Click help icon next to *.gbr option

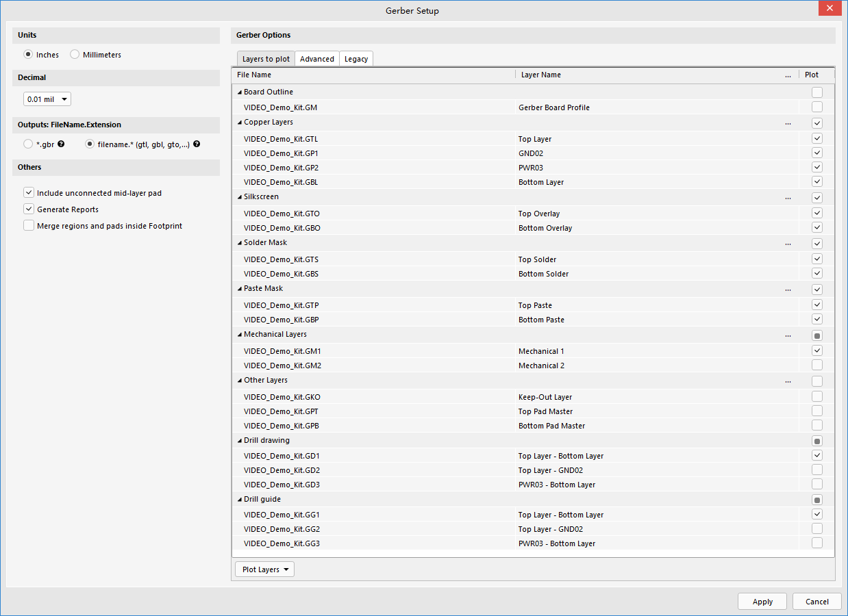coord(61,144)
